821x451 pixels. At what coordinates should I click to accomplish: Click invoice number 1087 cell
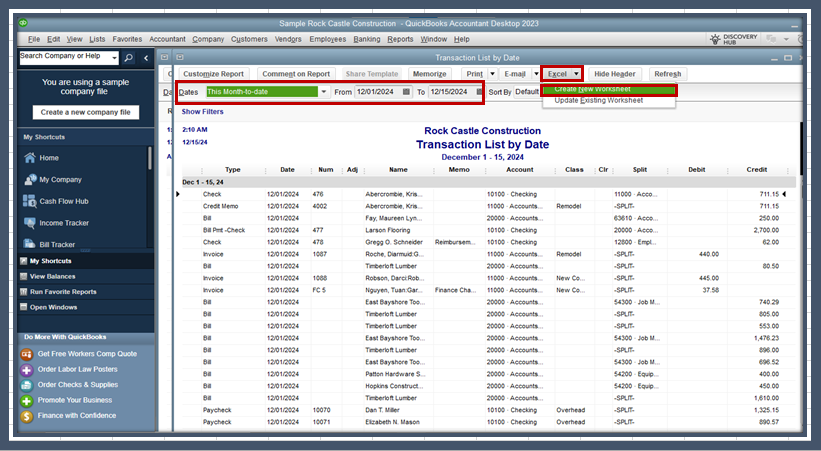click(x=319, y=254)
